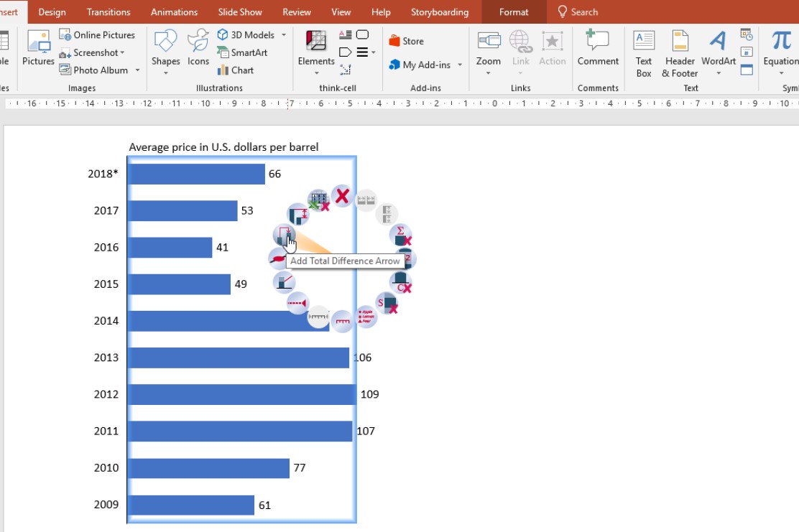Add legend using Apple Lemon Pear icon

[x=366, y=316]
